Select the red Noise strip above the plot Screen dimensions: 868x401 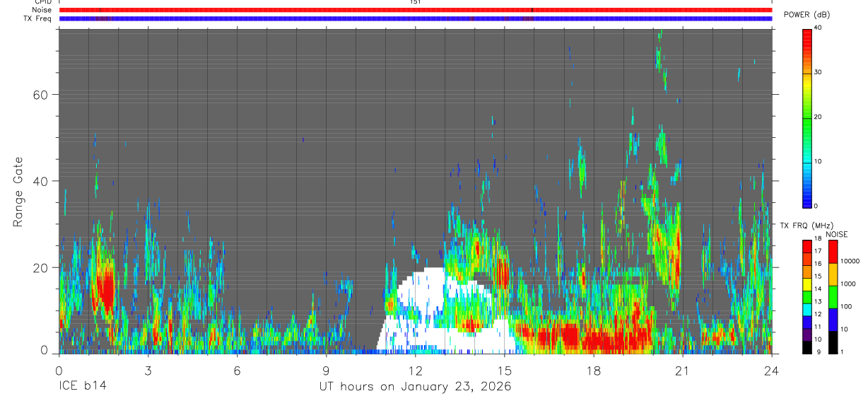click(x=415, y=10)
